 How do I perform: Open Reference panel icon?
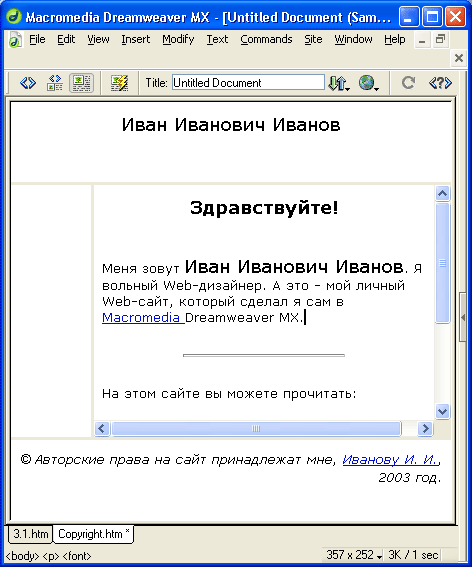[440, 83]
